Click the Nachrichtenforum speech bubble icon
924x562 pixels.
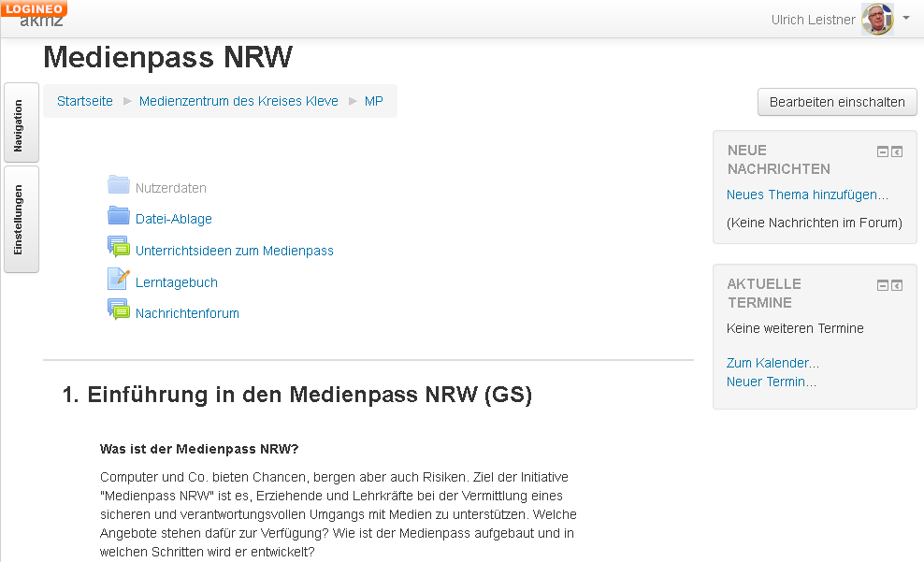[118, 310]
